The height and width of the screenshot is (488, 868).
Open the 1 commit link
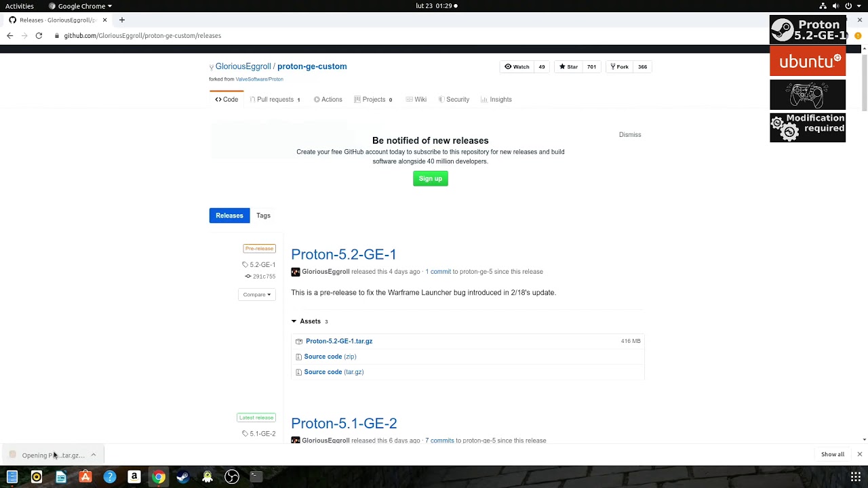pyautogui.click(x=438, y=272)
